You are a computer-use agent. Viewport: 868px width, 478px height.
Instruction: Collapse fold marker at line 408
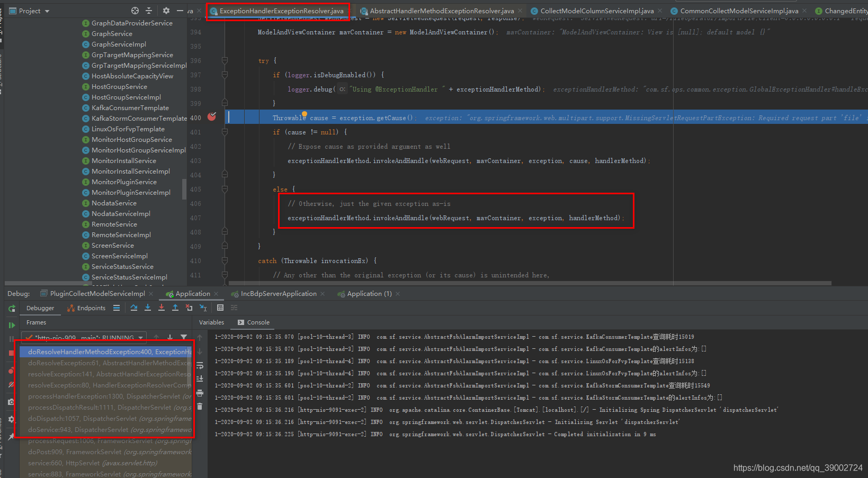225,232
